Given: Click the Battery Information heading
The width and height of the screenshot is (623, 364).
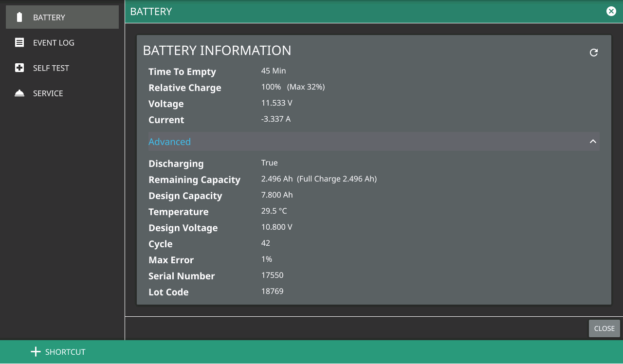Looking at the screenshot, I should pyautogui.click(x=217, y=51).
